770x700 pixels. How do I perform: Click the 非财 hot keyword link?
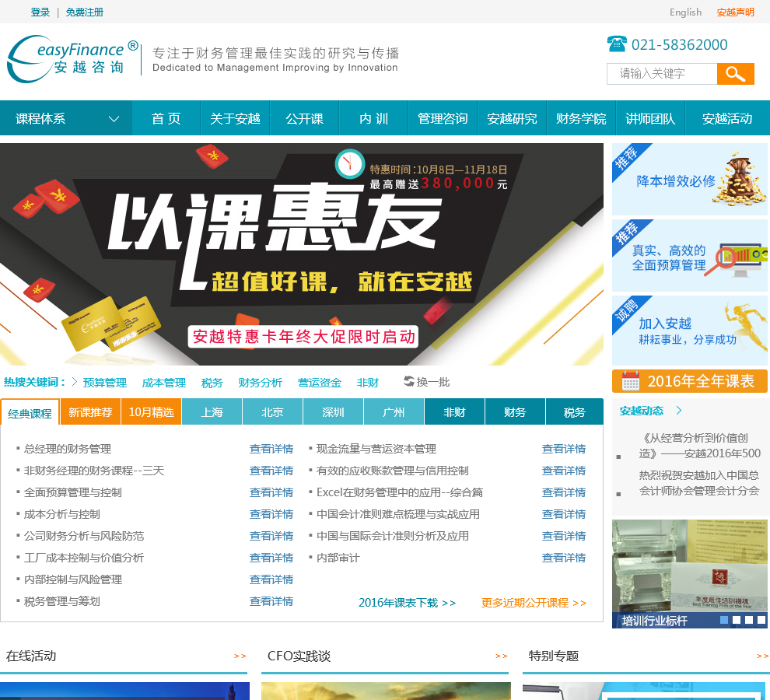(368, 382)
